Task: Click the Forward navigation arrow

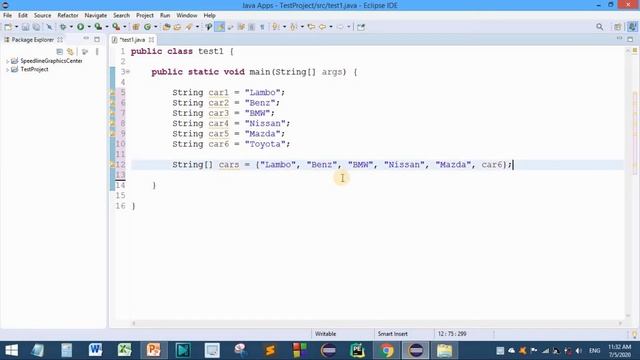Action: [340, 27]
